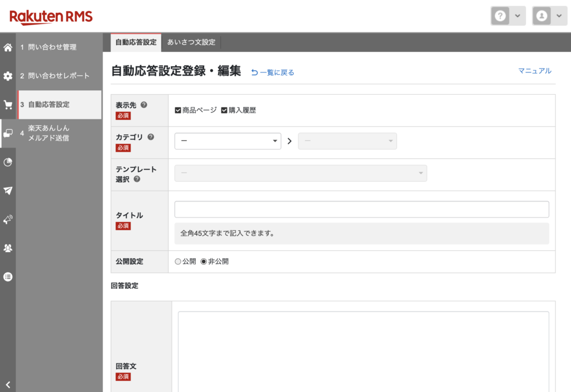Open the マニュアル link

(535, 71)
